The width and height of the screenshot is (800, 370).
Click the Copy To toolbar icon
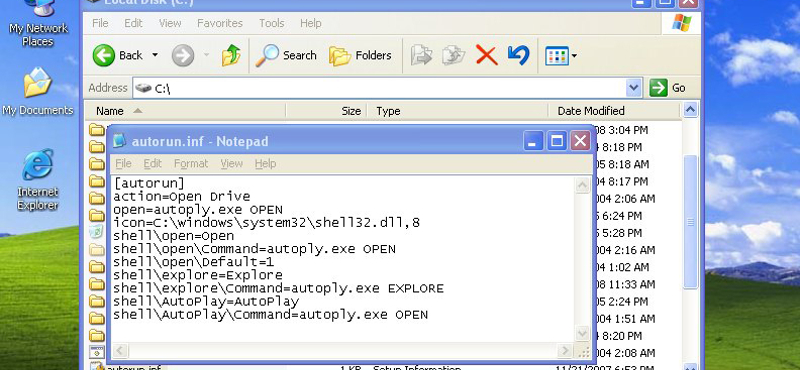click(x=453, y=55)
